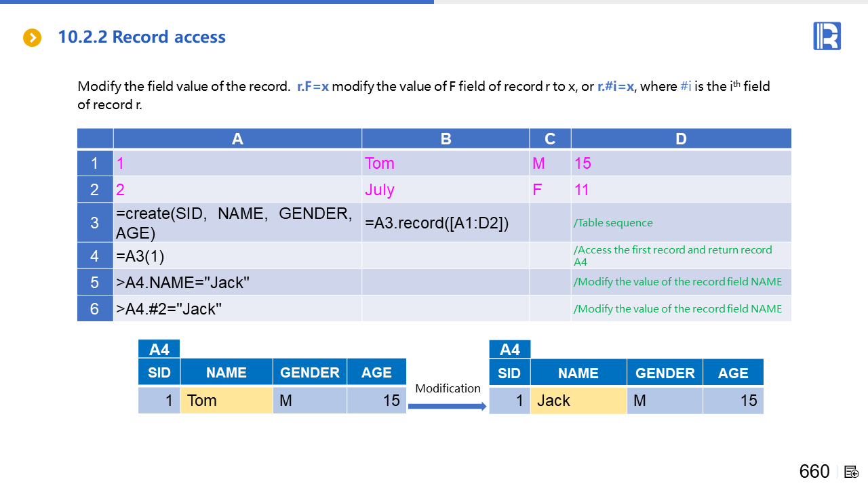Click the cell containing =A3.record([A1:D2])
Viewport: 868px width, 488px height.
(445, 223)
